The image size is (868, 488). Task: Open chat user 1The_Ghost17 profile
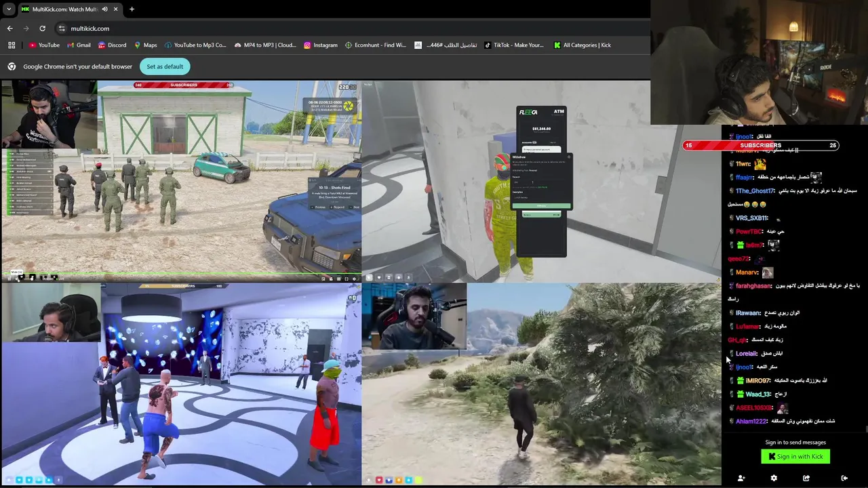click(x=755, y=190)
